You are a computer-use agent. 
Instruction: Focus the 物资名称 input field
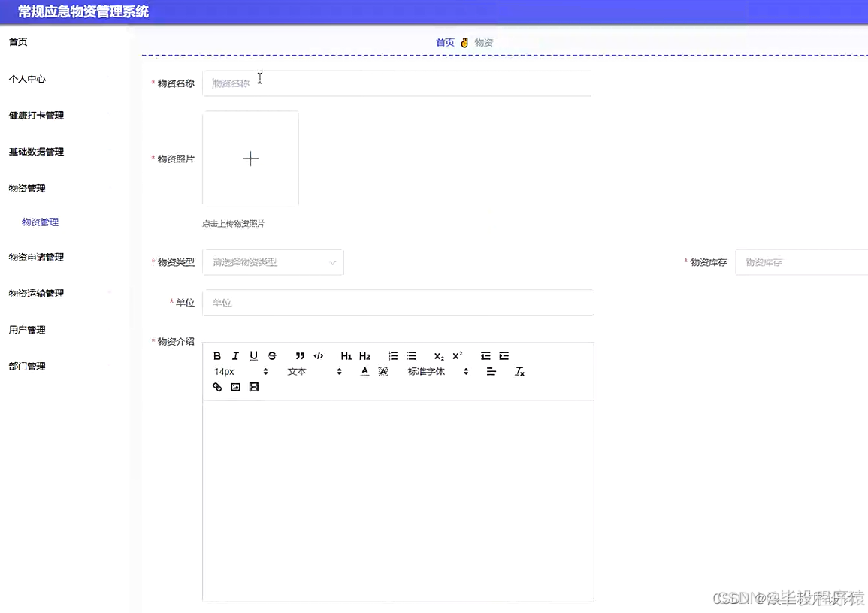click(x=398, y=83)
